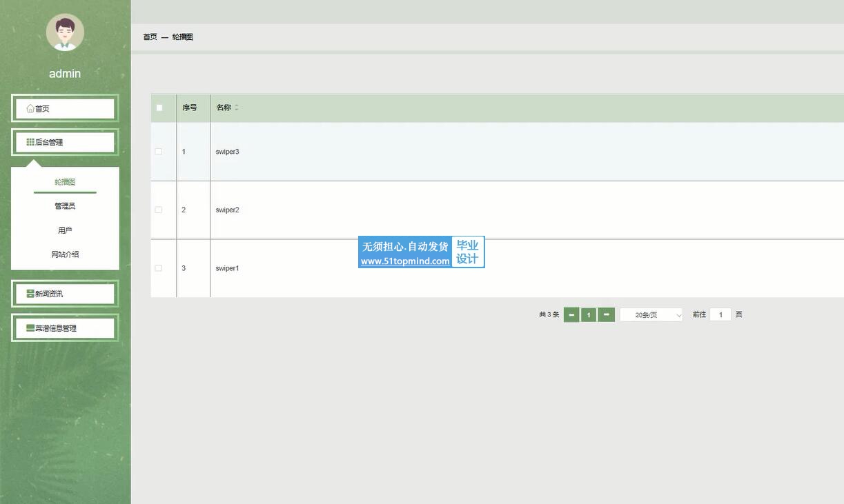Click the icon beside 新闻资讯

point(30,294)
